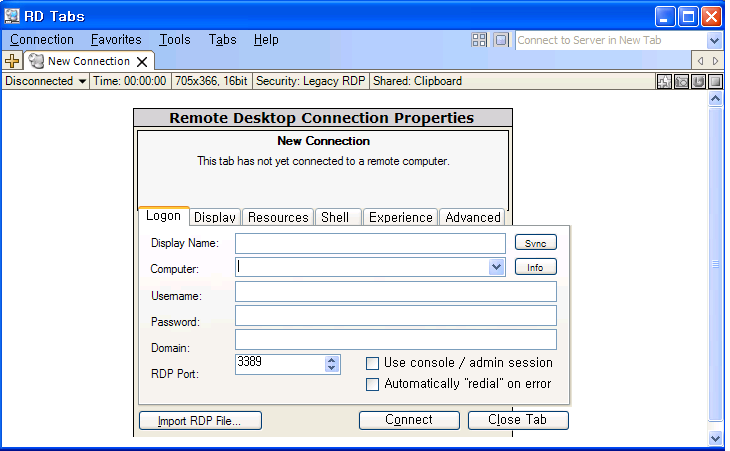Click the Time: 00:00:00 status entry
The image size is (730, 451).
point(130,81)
